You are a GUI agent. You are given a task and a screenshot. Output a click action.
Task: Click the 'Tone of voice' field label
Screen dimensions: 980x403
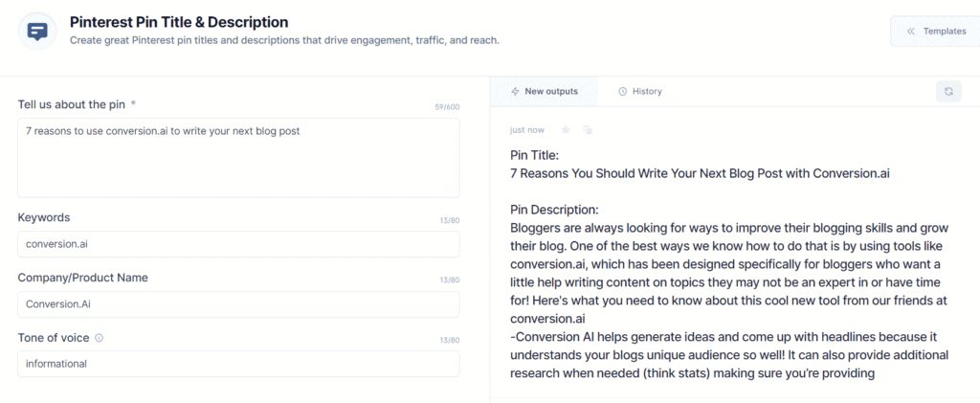[54, 337]
